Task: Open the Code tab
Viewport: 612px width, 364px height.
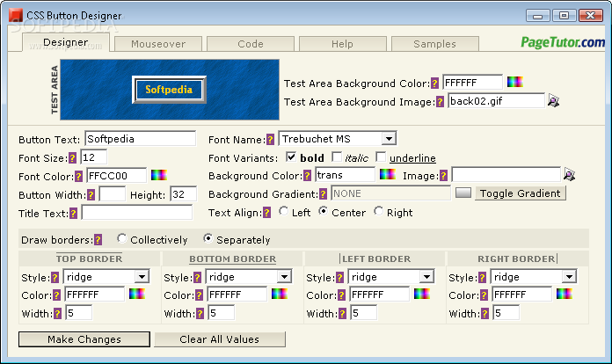Action: pos(251,44)
